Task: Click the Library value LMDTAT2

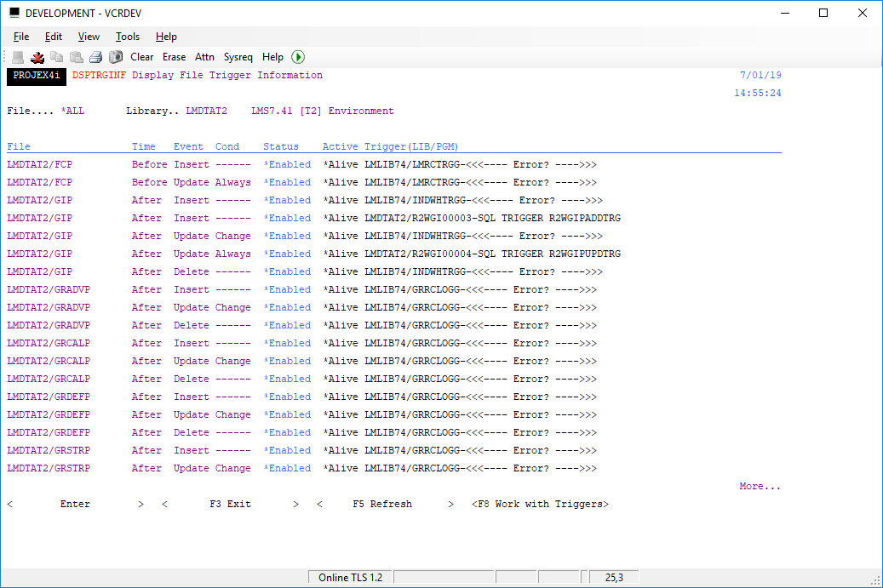Action: click(x=207, y=111)
